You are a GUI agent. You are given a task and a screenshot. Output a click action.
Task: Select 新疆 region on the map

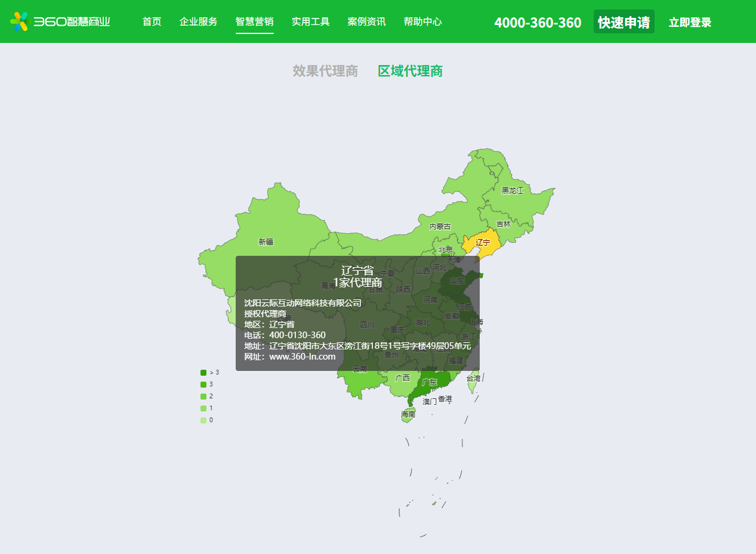[266, 242]
